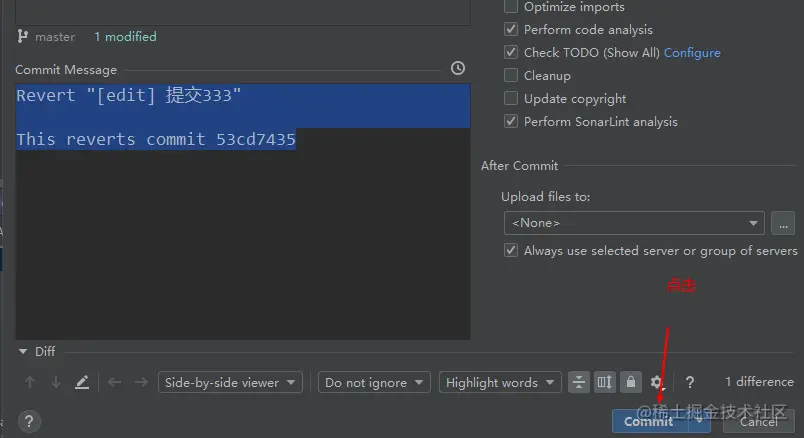Click the "master" branch label
The height and width of the screenshot is (438, 804).
55,37
